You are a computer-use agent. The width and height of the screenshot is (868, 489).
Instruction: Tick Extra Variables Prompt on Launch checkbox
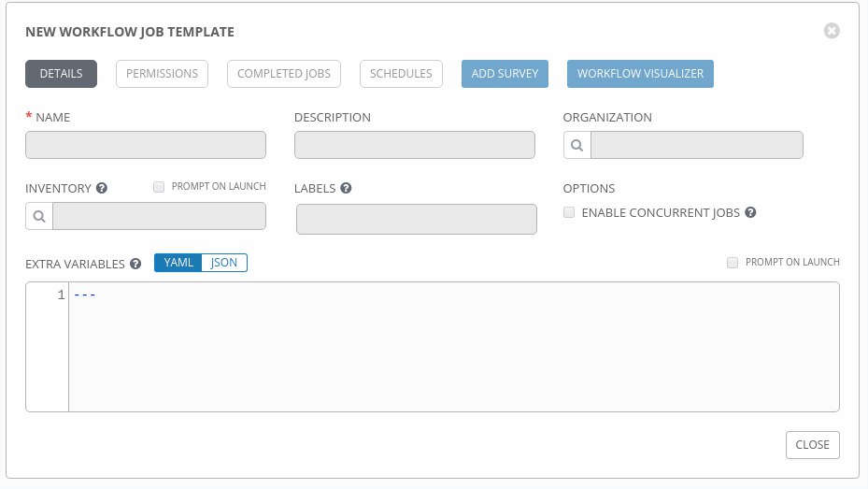point(733,263)
